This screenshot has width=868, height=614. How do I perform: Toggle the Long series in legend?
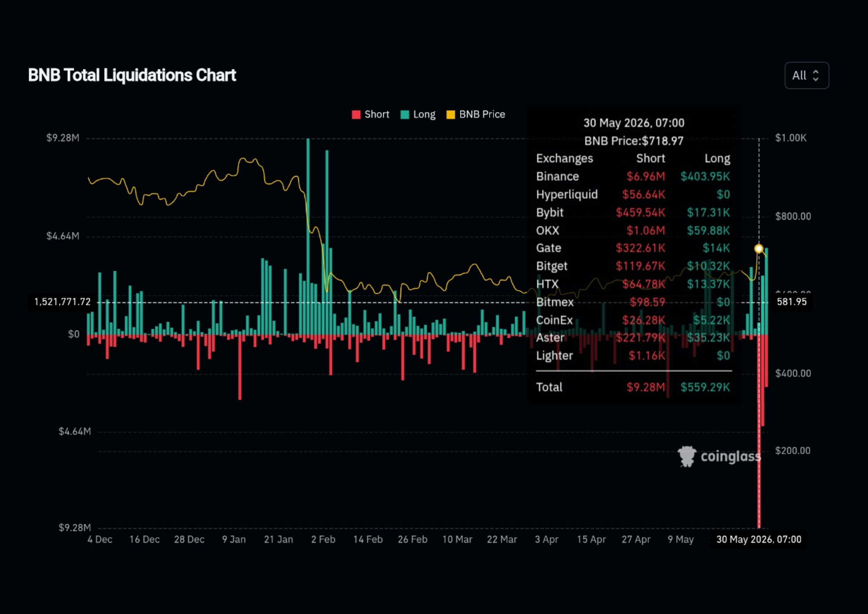click(x=418, y=115)
